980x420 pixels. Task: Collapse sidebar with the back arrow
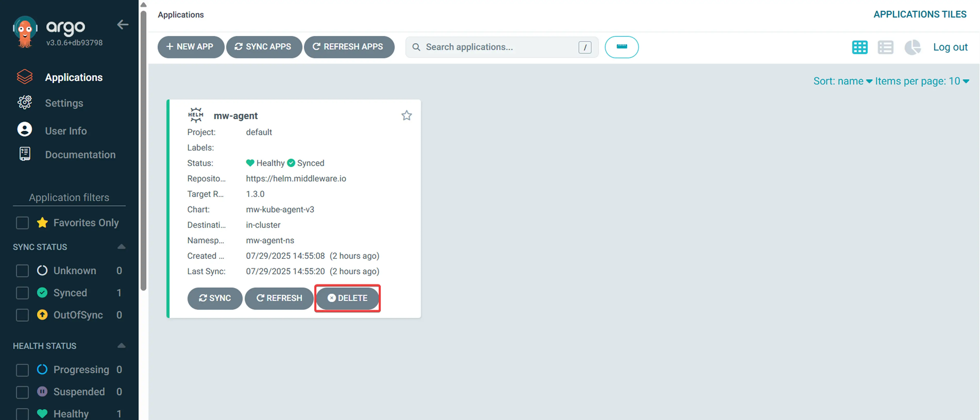[x=123, y=25]
